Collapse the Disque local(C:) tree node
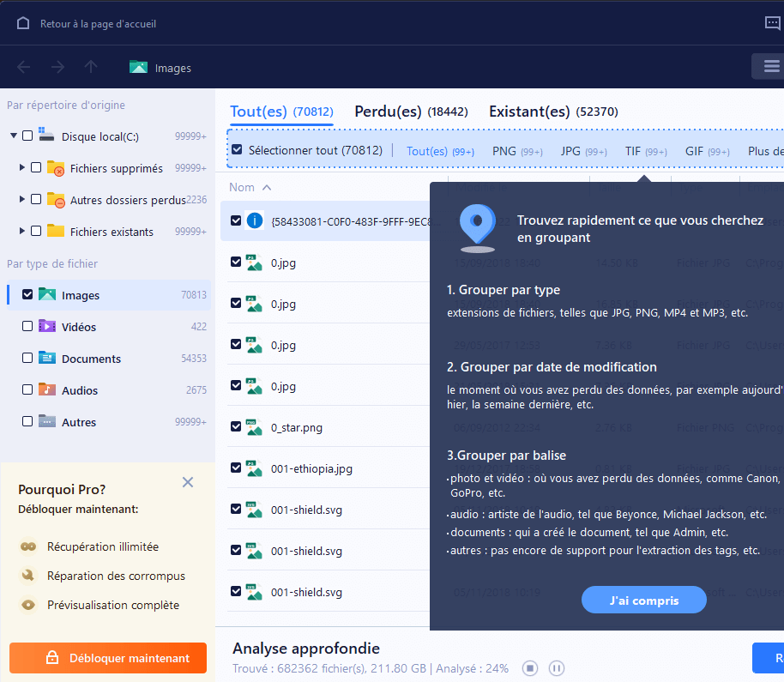 coord(14,136)
